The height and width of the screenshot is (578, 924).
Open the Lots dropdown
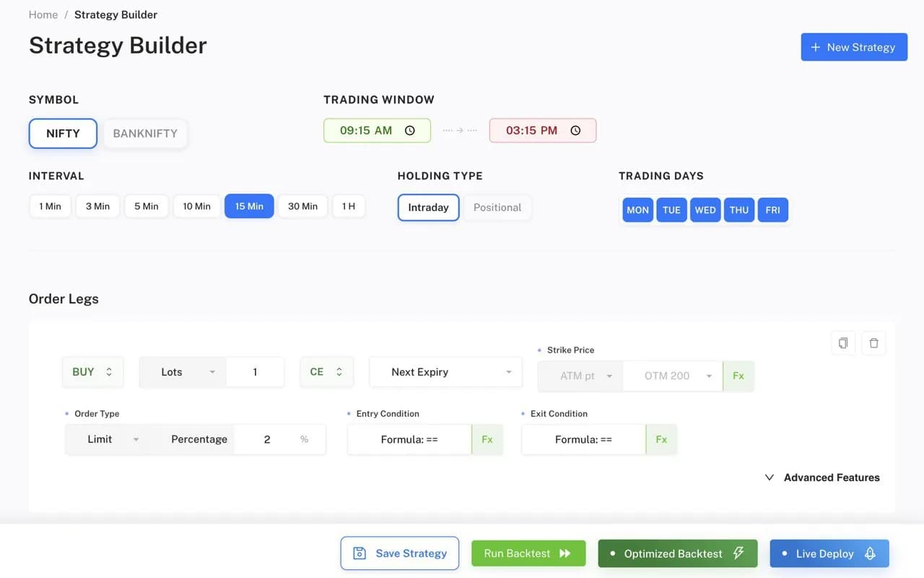pyautogui.click(x=183, y=372)
